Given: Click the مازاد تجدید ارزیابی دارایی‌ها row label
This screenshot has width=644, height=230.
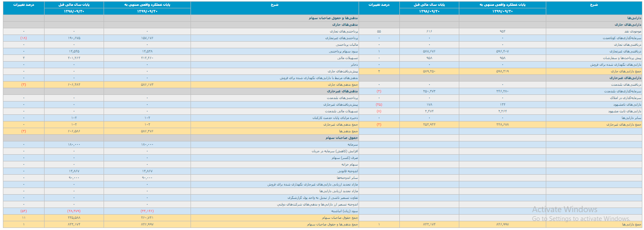Looking at the screenshot, I should pos(338,191).
